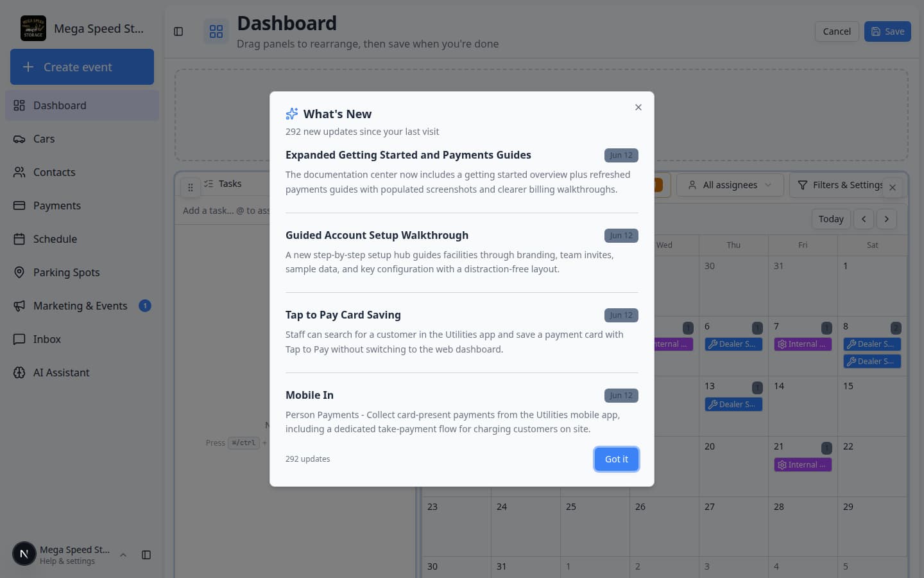Viewport: 924px width, 578px height.
Task: Close the What's New dialog
Action: (x=638, y=107)
